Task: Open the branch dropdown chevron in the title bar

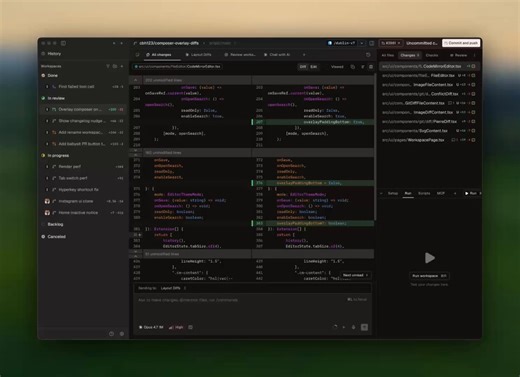Action: click(x=362, y=43)
